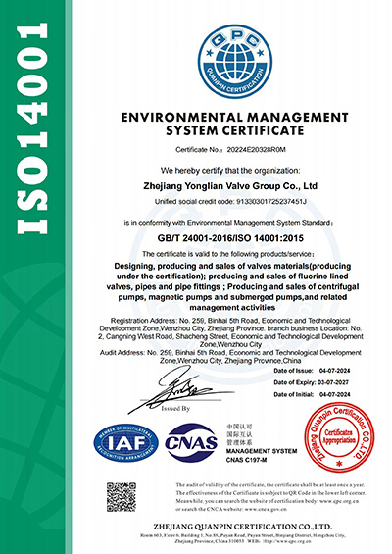Click Date of Expiry 03-07-2027
The width and height of the screenshot is (392, 554).
(x=311, y=382)
